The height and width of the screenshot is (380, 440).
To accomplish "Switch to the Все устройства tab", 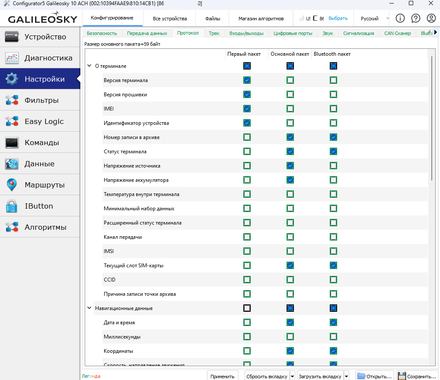I will point(170,19).
